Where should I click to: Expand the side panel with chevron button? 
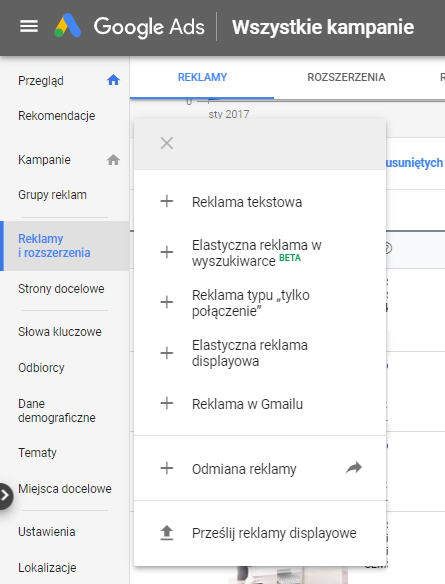pyautogui.click(x=5, y=496)
